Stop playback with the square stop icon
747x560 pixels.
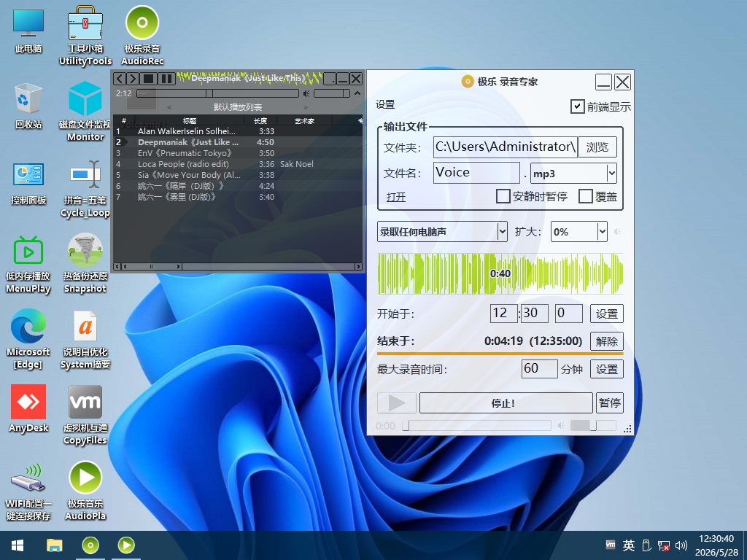point(149,79)
